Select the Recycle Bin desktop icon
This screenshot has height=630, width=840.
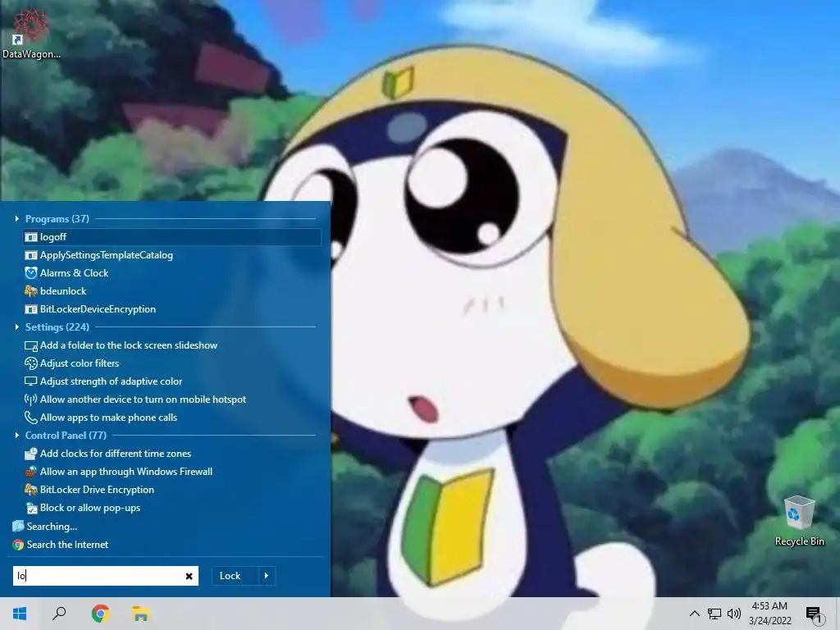[x=799, y=521]
